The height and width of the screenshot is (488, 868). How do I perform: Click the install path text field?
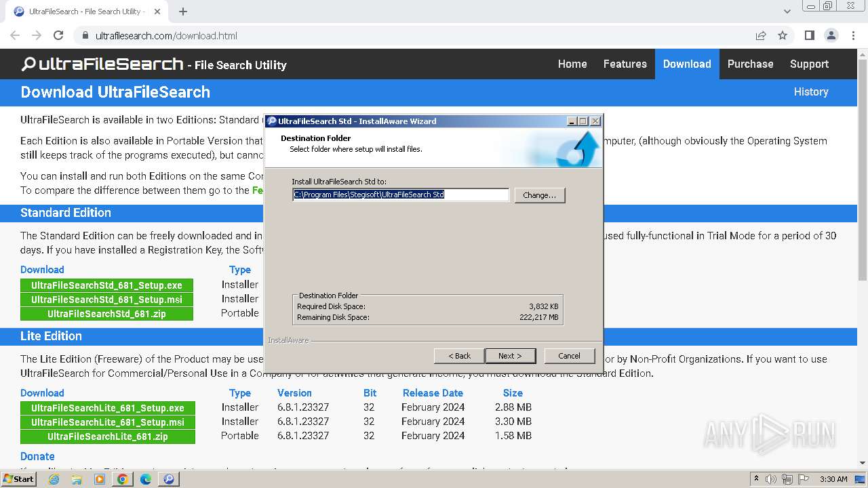click(x=401, y=195)
